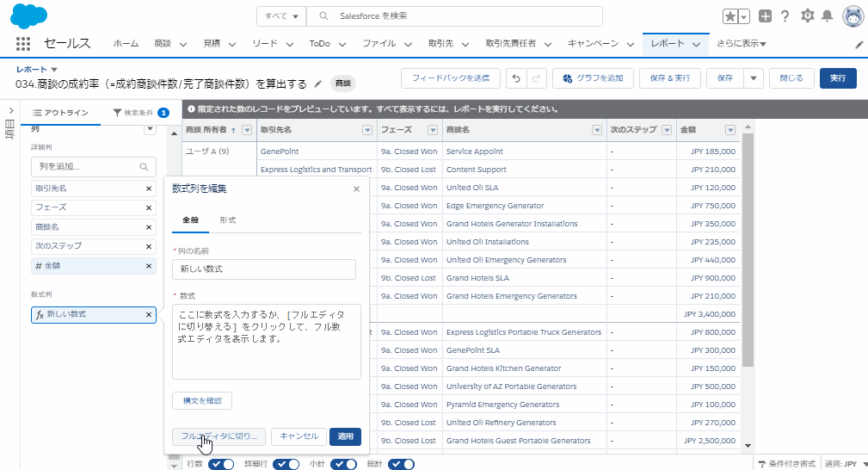Click the 列の名前 input field
Image resolution: width=868 pixels, height=470 pixels.
[264, 269]
